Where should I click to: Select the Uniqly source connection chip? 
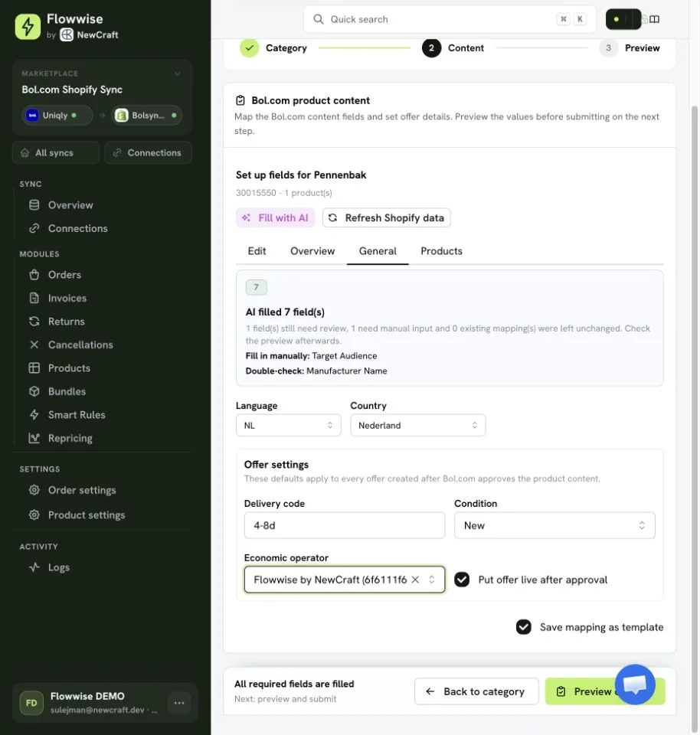[x=57, y=116]
